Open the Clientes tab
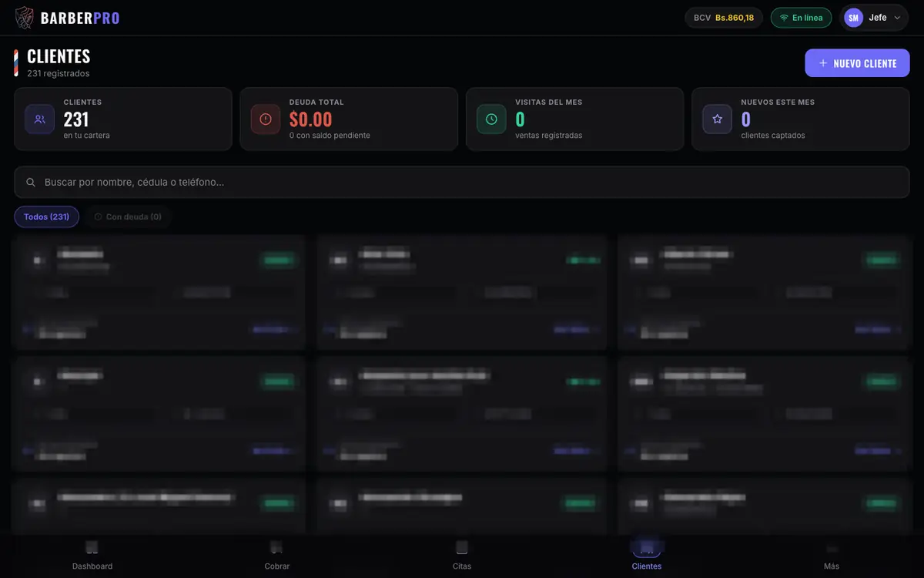The height and width of the screenshot is (578, 924). tap(647, 555)
